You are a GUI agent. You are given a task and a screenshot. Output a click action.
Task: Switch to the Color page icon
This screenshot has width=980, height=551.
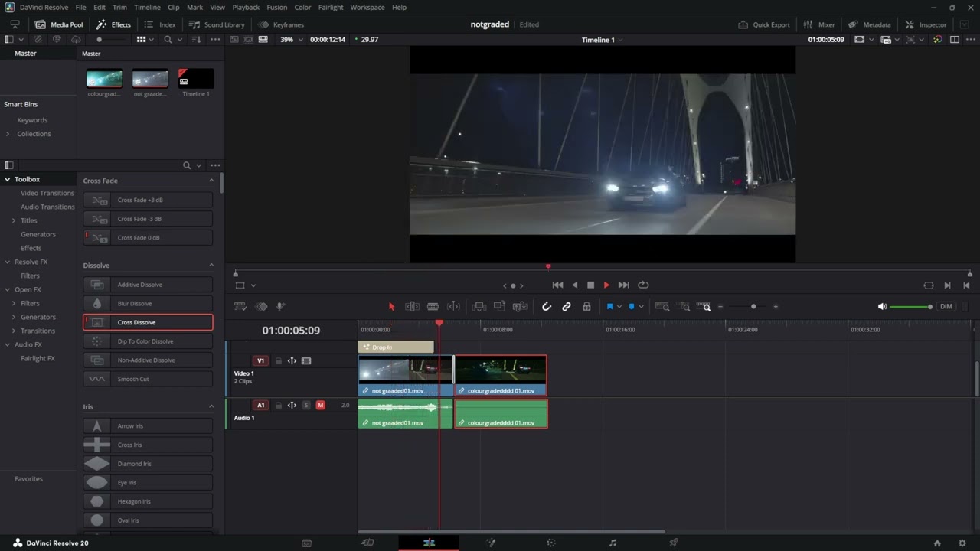(550, 543)
